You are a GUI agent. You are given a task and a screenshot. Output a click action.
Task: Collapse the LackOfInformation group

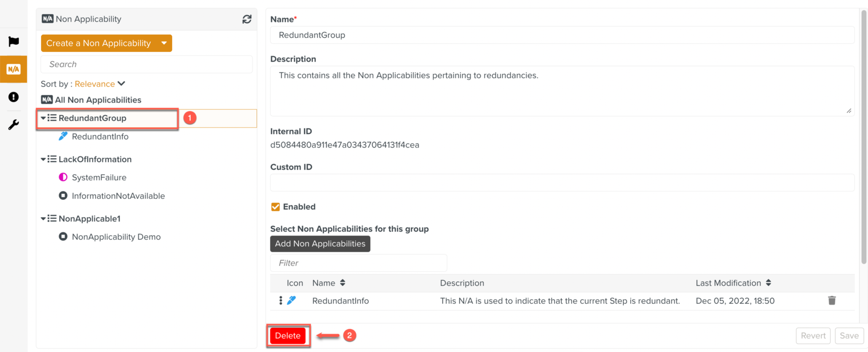[x=43, y=159]
